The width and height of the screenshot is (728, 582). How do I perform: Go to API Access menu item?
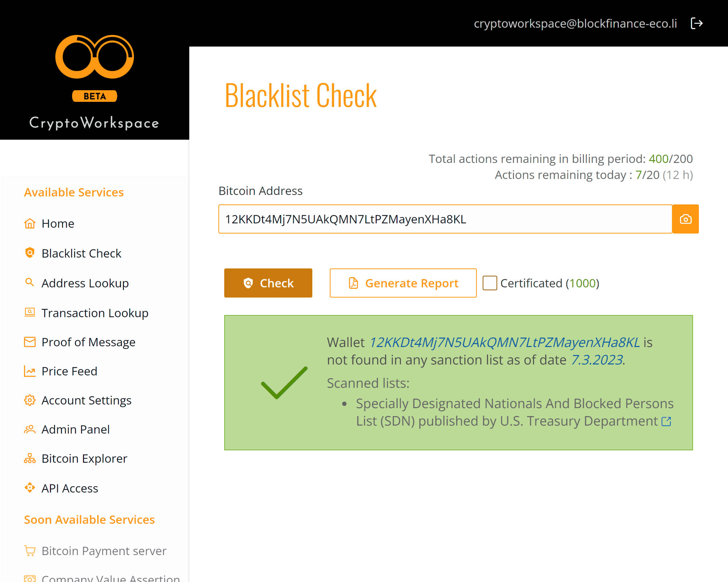(70, 488)
